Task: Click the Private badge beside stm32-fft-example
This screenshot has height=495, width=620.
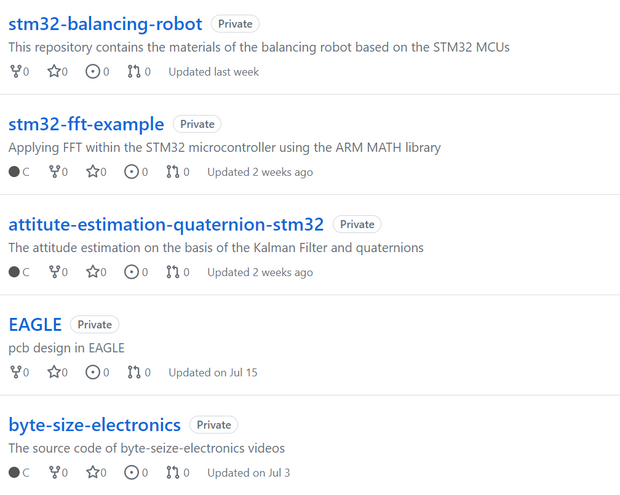Action: click(x=197, y=124)
